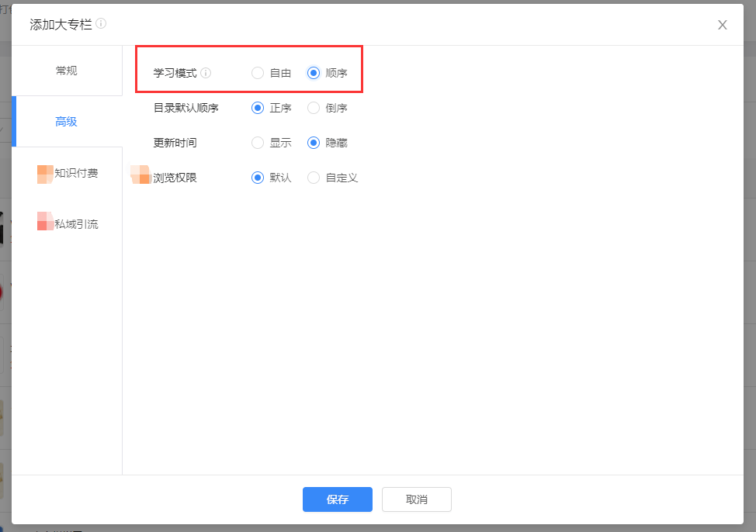This screenshot has height=532, width=756.
Task: Go to the 私域引流 tab
Action: [75, 224]
